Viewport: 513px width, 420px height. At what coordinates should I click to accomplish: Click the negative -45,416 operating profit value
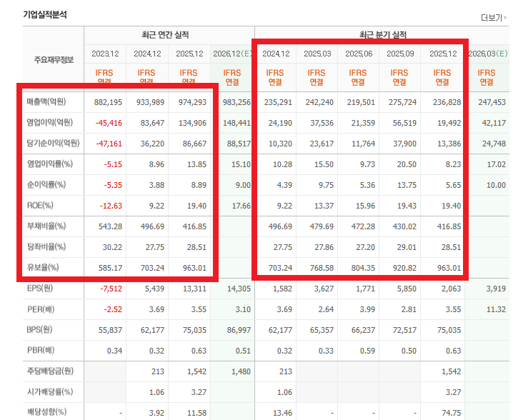click(107, 123)
